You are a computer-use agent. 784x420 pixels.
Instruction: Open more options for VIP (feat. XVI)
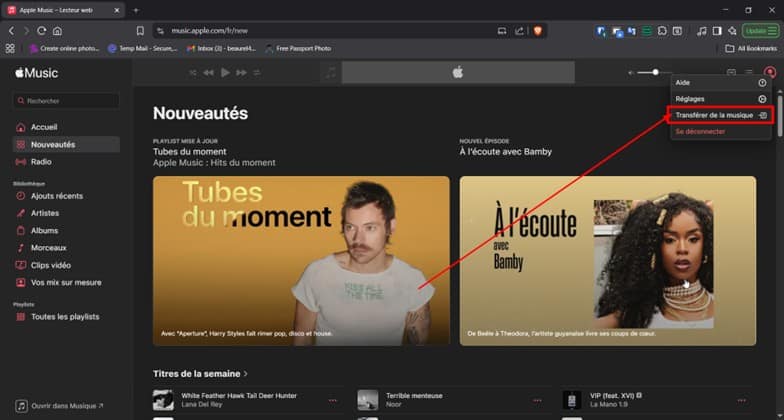point(742,400)
